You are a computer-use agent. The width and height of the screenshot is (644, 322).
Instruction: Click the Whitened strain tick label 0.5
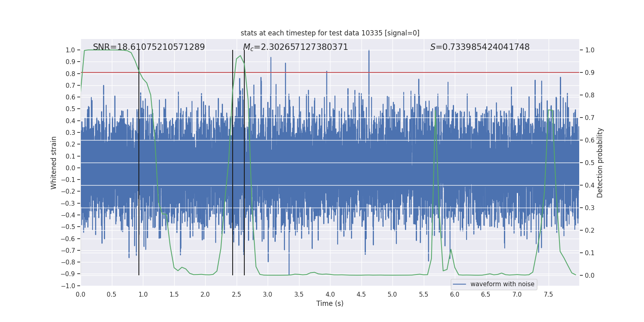tap(70, 109)
